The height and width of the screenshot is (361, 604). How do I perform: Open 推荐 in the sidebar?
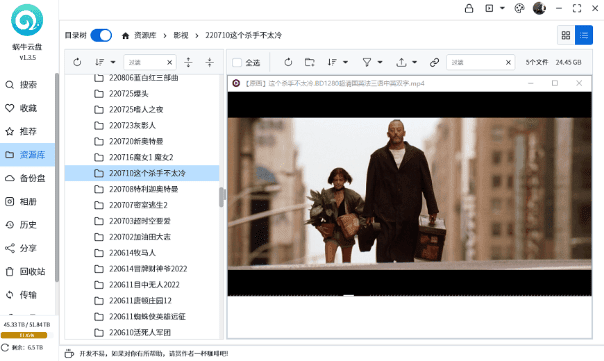point(28,131)
